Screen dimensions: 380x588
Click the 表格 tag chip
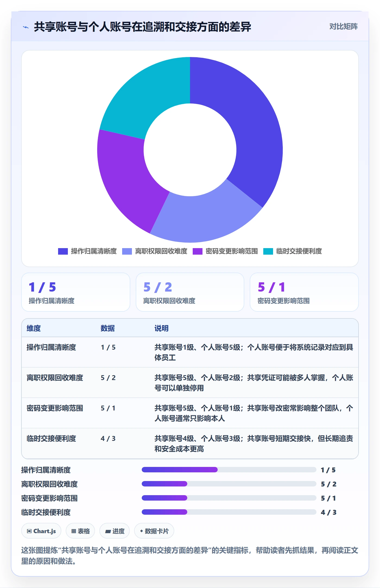click(x=80, y=531)
